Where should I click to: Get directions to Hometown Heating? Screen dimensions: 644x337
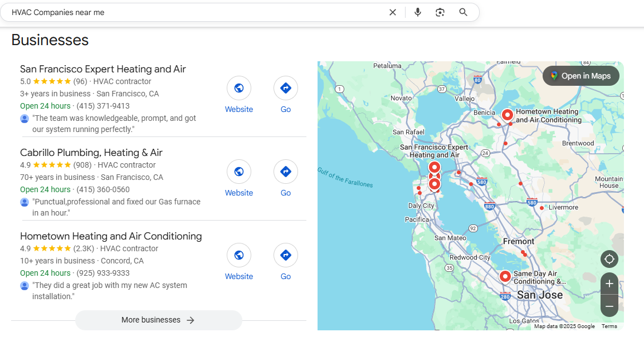(286, 255)
